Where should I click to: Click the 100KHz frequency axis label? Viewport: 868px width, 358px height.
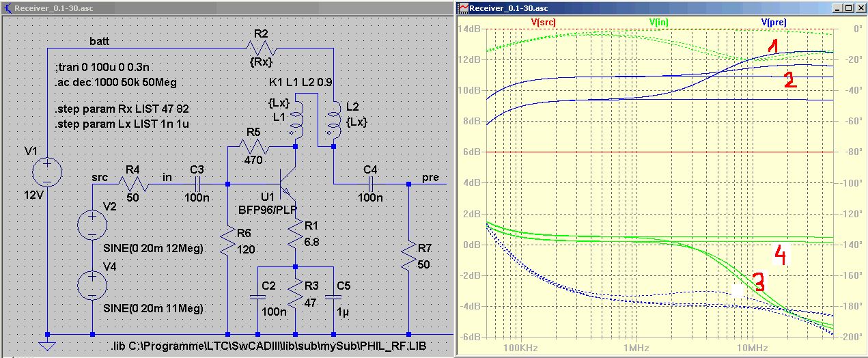pyautogui.click(x=520, y=347)
